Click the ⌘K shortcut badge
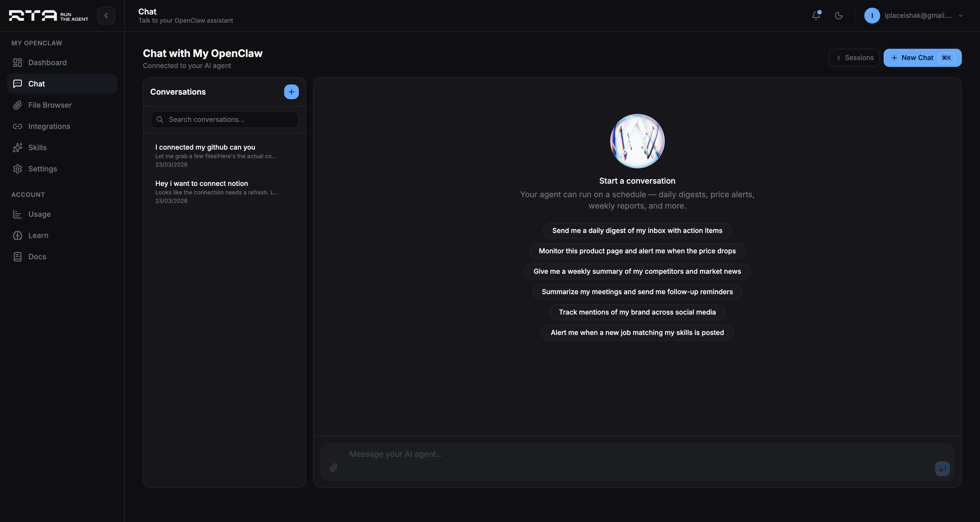Image resolution: width=980 pixels, height=522 pixels. [x=946, y=58]
